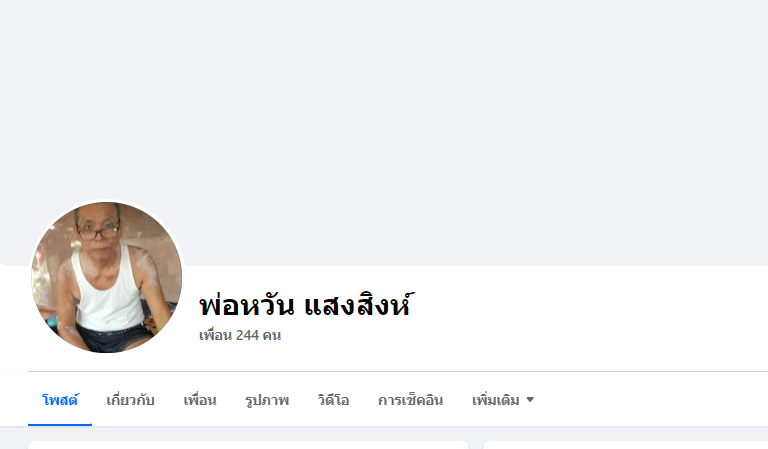Image resolution: width=768 pixels, height=449 pixels.
Task: Select the profile name พ่อหวัน แสงสิงห์
Action: 307,305
